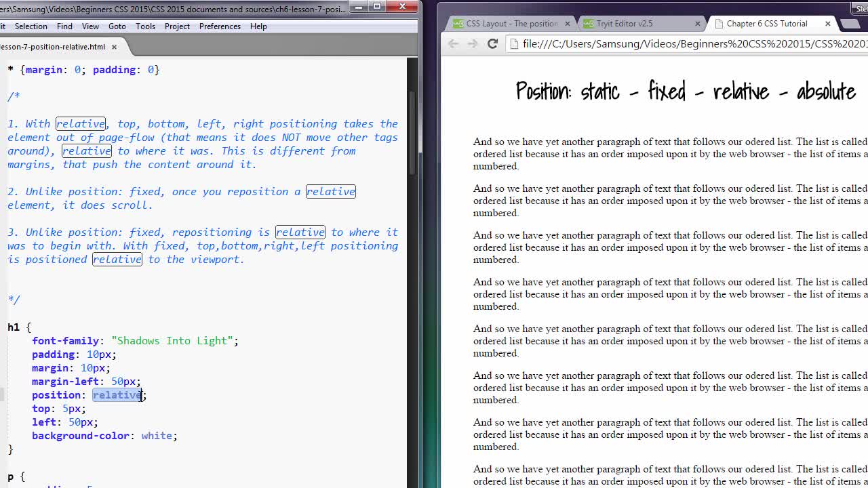868x488 pixels.
Task: Click the 'viewport.' word in the comment
Action: [217, 260]
